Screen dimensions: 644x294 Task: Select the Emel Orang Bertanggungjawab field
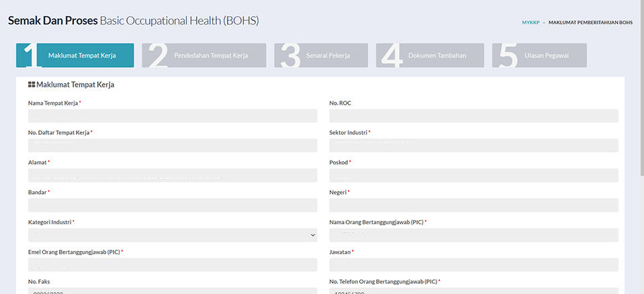[x=173, y=265]
